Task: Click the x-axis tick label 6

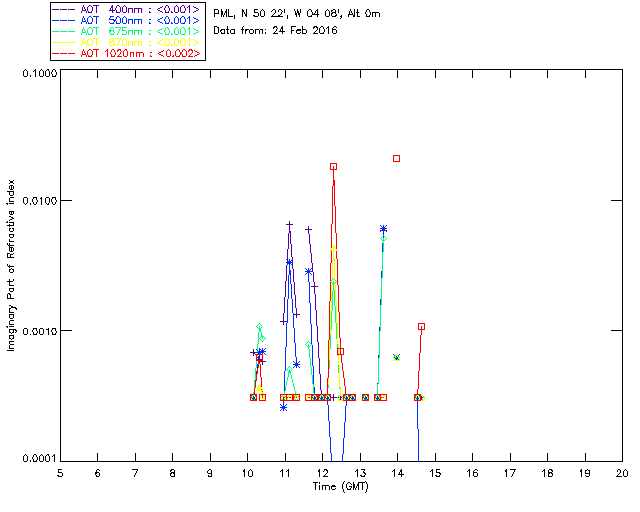Action: coord(98,473)
